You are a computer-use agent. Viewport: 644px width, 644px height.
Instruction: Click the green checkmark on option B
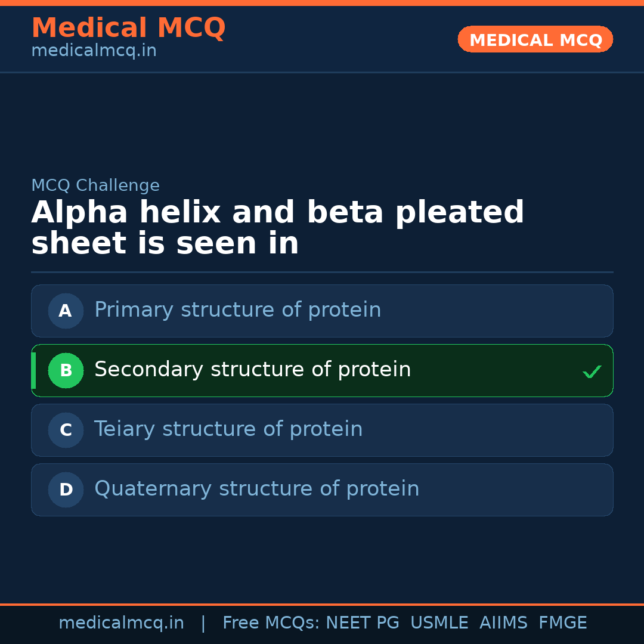pos(592,371)
